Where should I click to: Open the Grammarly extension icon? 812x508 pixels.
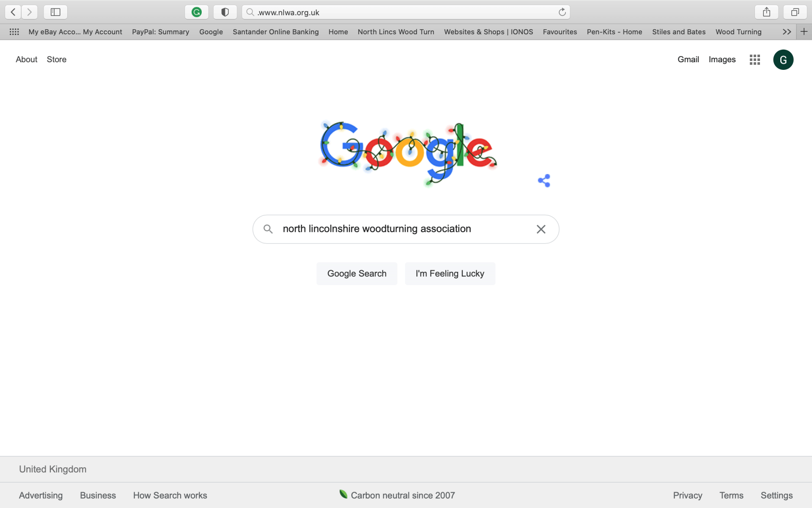pos(196,12)
